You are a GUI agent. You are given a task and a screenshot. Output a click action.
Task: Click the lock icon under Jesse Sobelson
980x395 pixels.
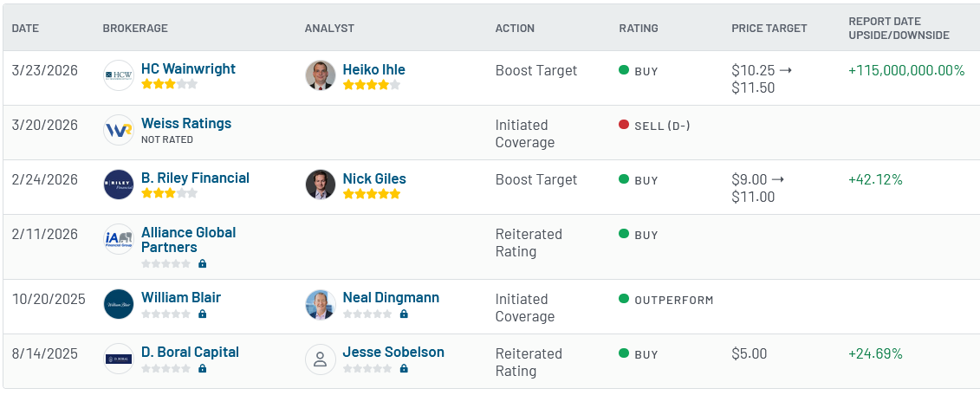pyautogui.click(x=404, y=368)
